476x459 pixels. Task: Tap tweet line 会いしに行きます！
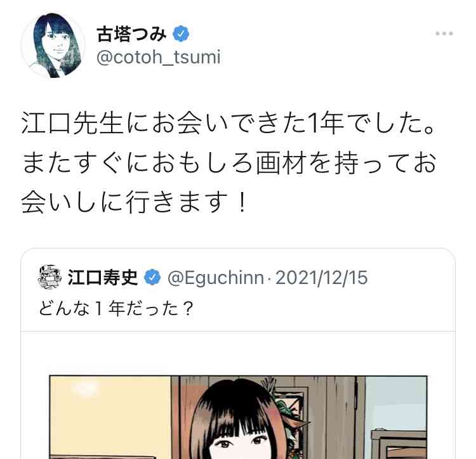(x=134, y=202)
